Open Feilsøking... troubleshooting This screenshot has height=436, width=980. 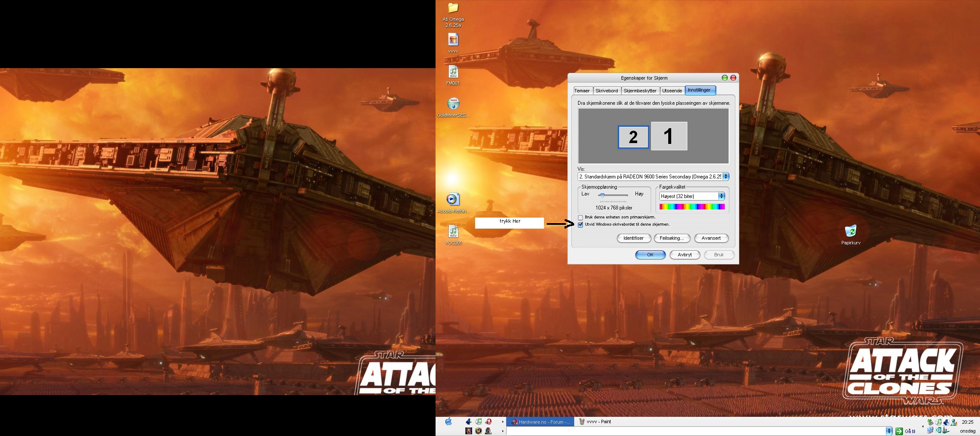[672, 238]
